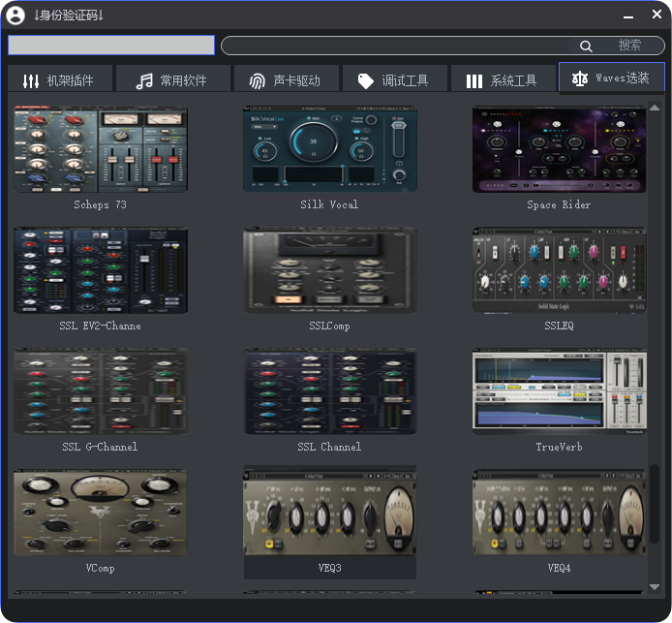Open the Space Rider plugin thumbnail
This screenshot has width=672, height=623.
[x=560, y=149]
